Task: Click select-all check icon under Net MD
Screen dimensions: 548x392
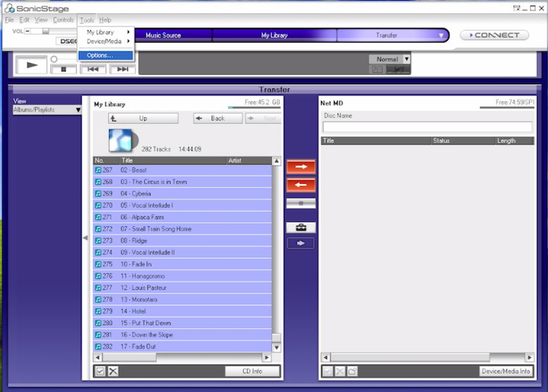Action: click(327, 371)
